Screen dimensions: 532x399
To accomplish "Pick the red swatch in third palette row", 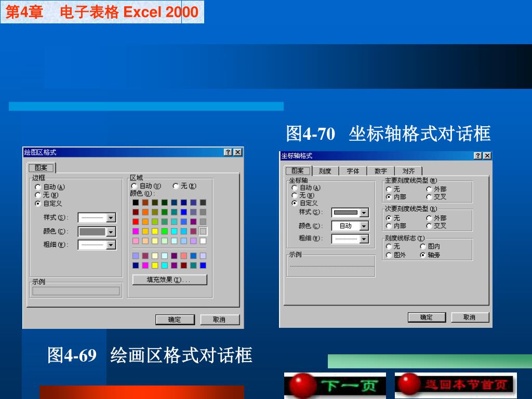I will coord(136,221).
